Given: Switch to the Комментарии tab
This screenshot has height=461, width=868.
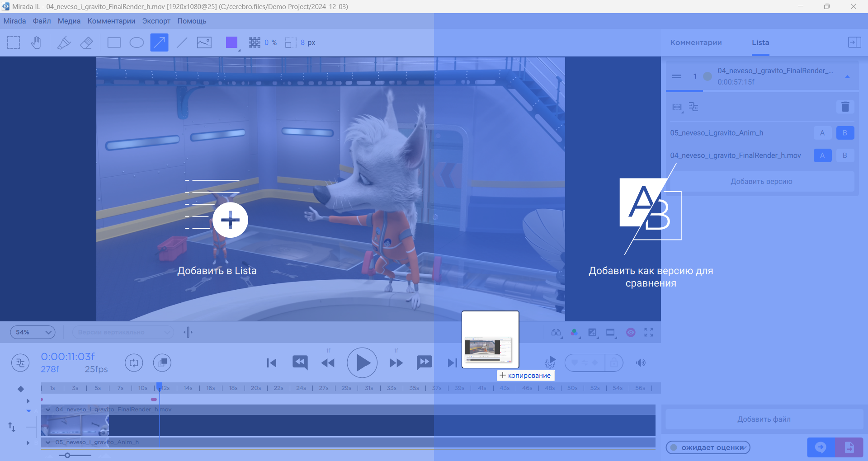Looking at the screenshot, I should point(696,42).
